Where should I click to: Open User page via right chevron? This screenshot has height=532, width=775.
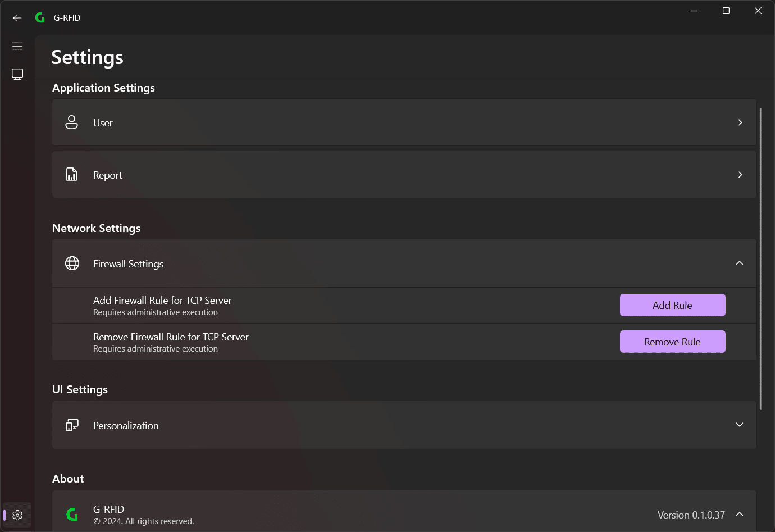(x=740, y=122)
